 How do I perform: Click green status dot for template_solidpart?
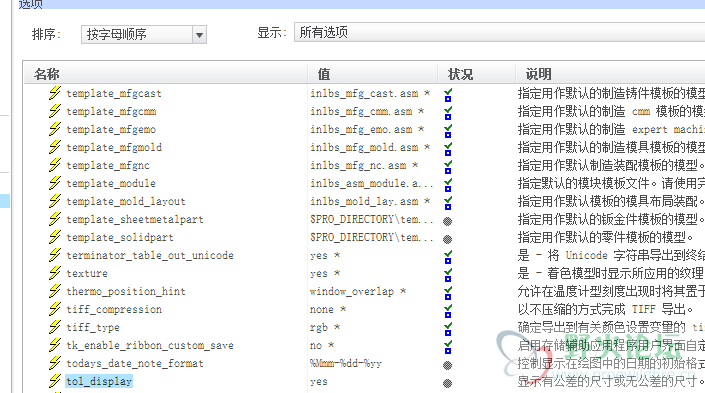click(x=447, y=239)
